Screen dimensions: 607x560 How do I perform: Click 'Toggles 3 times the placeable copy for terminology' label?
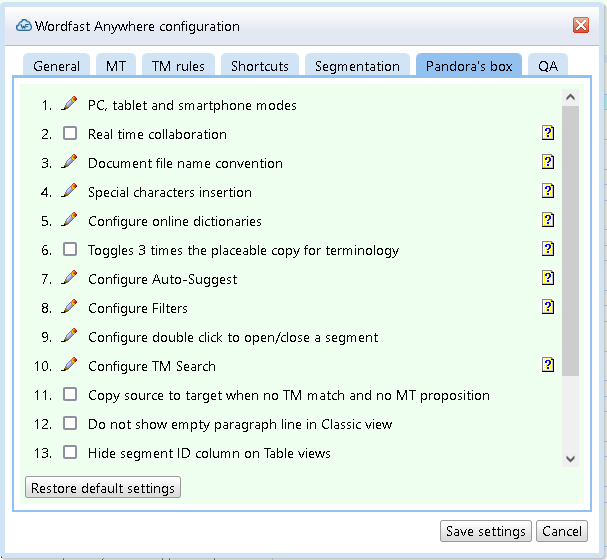point(243,250)
